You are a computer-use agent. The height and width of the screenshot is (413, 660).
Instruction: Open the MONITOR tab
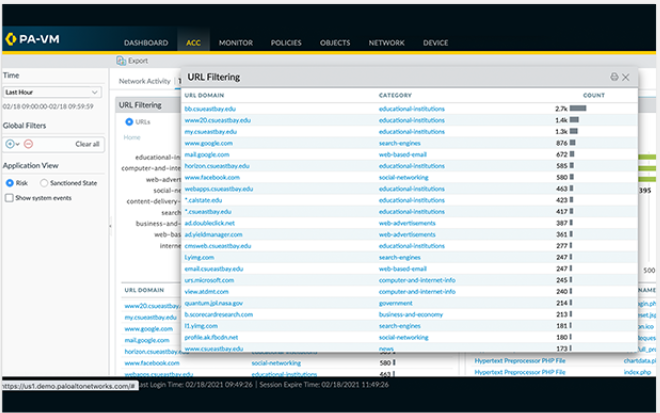pyautogui.click(x=236, y=43)
